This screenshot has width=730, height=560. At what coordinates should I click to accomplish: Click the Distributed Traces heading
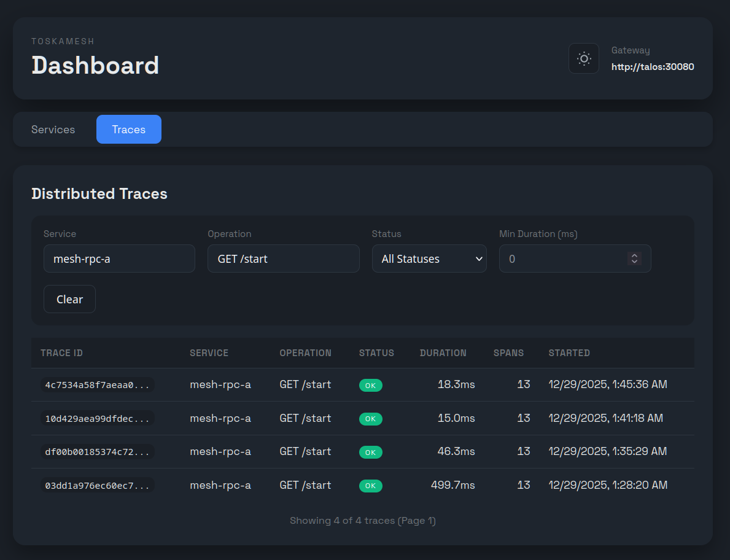[x=99, y=193]
